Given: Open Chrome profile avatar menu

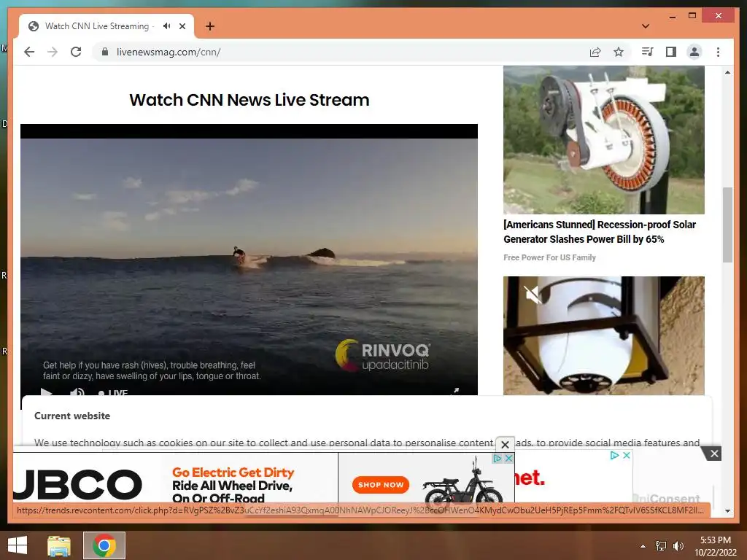Looking at the screenshot, I should click(x=694, y=52).
